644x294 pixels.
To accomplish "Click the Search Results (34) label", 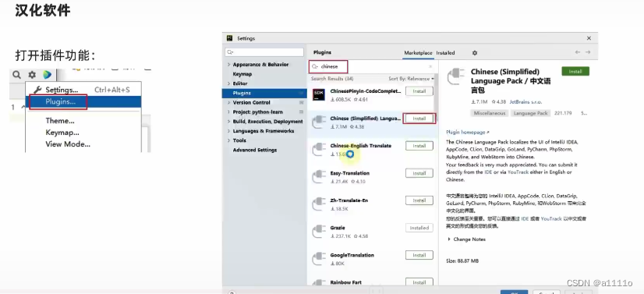I will (332, 79).
